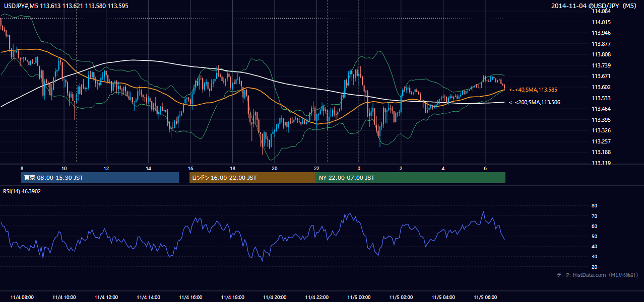Click the 11/4 10:00 date label
Viewport: 644px width, 302px height.
64,297
